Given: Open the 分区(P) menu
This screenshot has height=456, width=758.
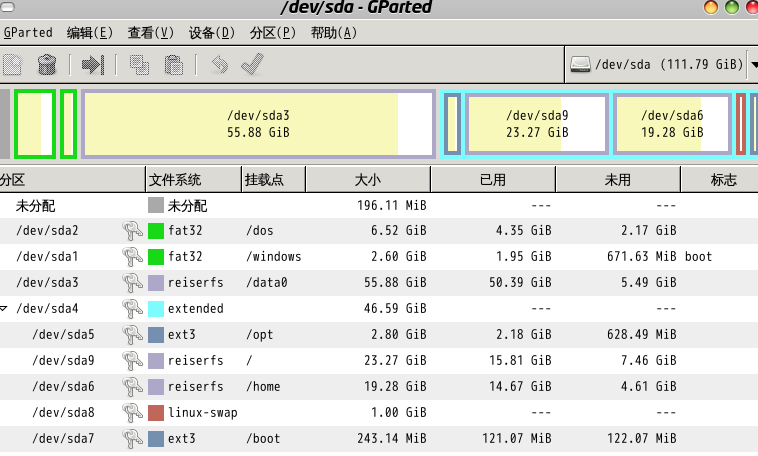Looking at the screenshot, I should tap(273, 32).
